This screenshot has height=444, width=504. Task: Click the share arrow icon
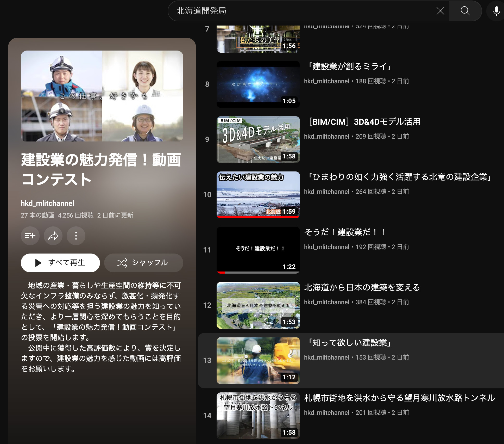tap(53, 236)
